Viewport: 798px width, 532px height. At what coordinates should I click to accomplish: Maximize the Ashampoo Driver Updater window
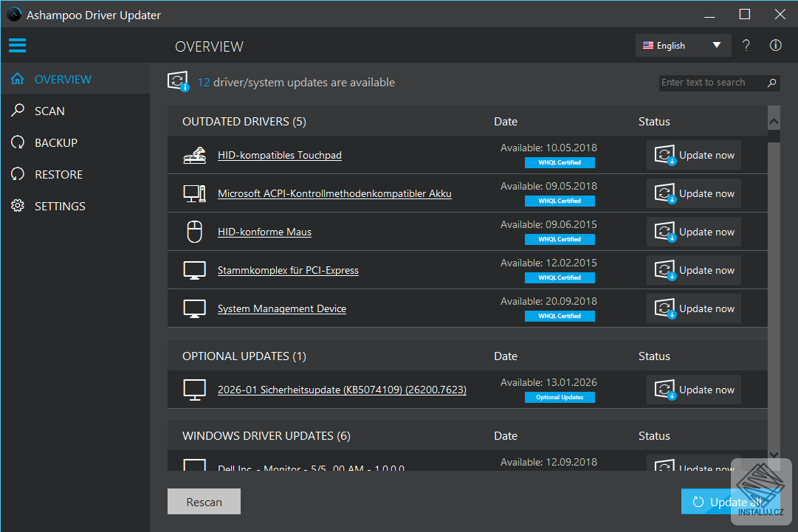tap(745, 14)
